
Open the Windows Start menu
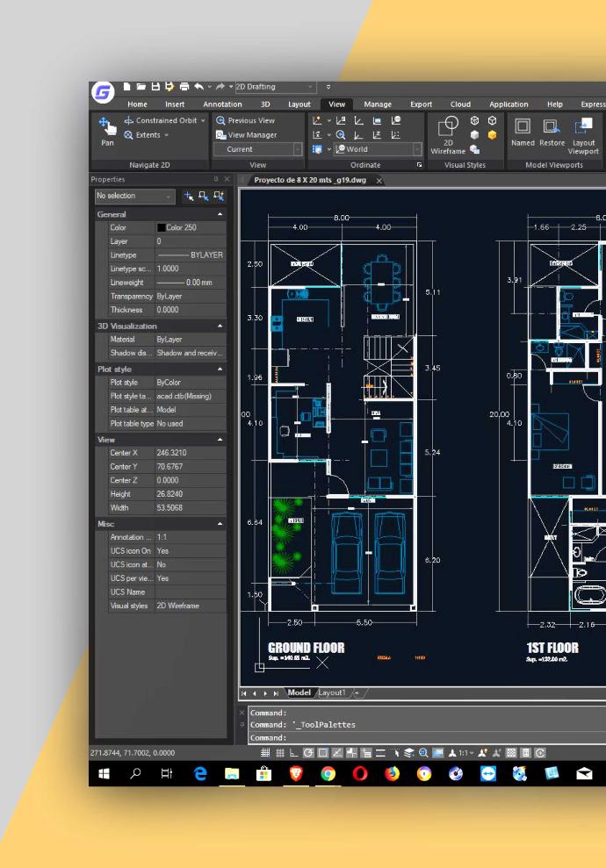pos(104,773)
